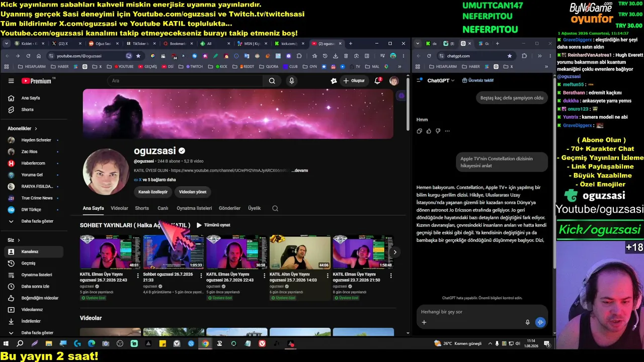Open the 'Gönderiler' channel tab

point(229,208)
